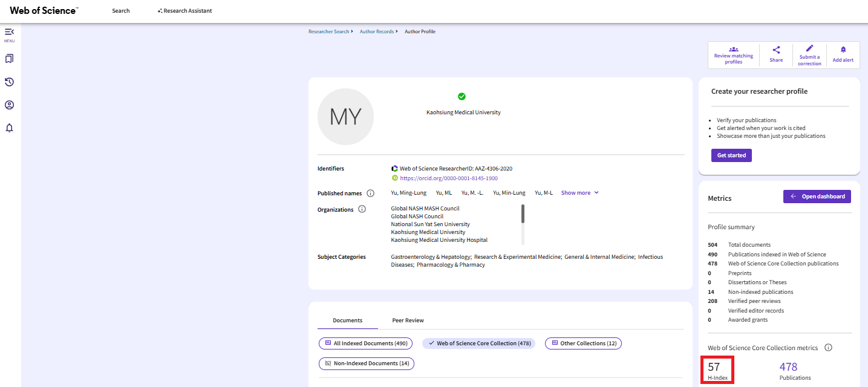This screenshot has width=868, height=387.
Task: Click published name Yu, Min-Lung
Action: click(509, 193)
